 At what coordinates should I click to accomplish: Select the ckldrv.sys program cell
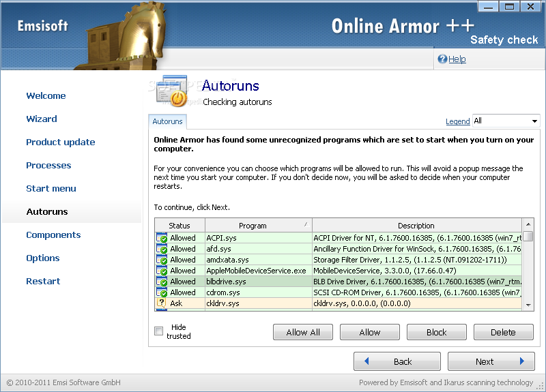pos(259,303)
